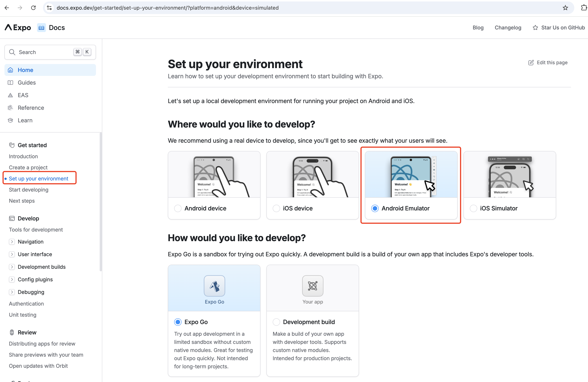
Task: Click the browser reload icon
Action: point(33,8)
